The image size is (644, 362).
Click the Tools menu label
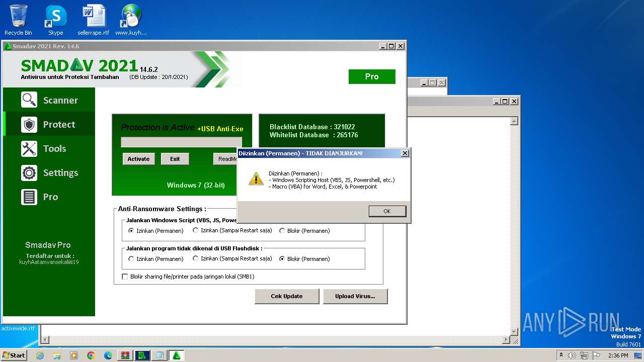coord(54,148)
